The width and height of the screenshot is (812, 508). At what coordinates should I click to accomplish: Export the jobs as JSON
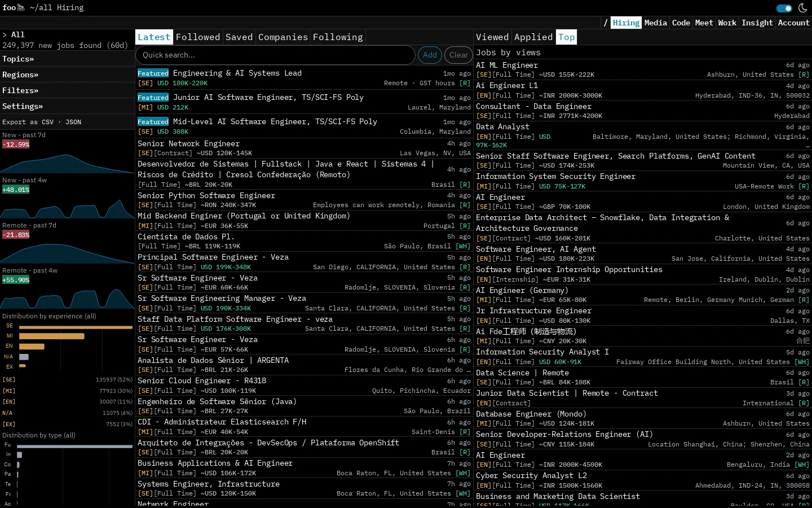(73, 122)
